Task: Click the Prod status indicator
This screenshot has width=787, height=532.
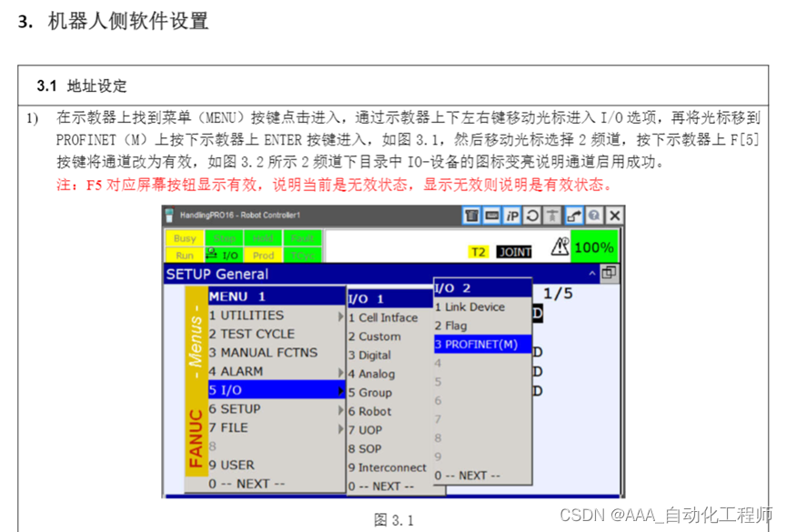Action: (x=263, y=255)
